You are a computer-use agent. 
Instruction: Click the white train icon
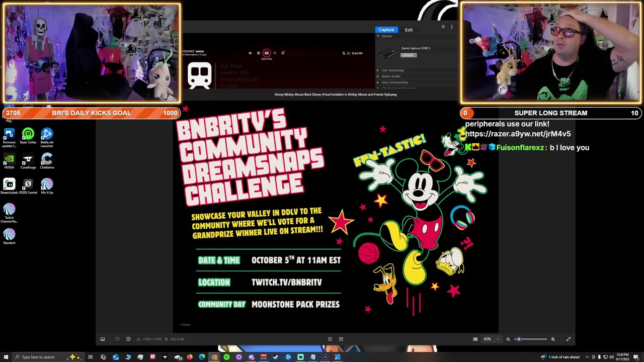pos(200,76)
